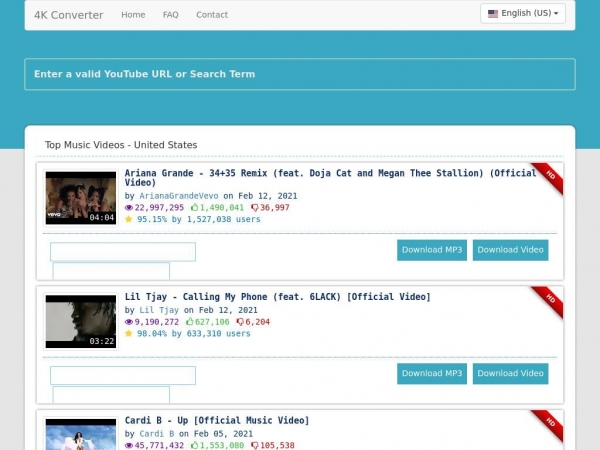
Task: Click the eye views icon beside 45,771,432
Action: [129, 445]
